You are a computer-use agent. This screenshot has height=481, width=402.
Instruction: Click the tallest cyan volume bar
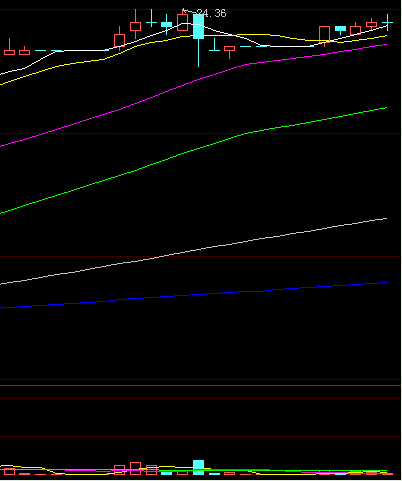click(198, 467)
